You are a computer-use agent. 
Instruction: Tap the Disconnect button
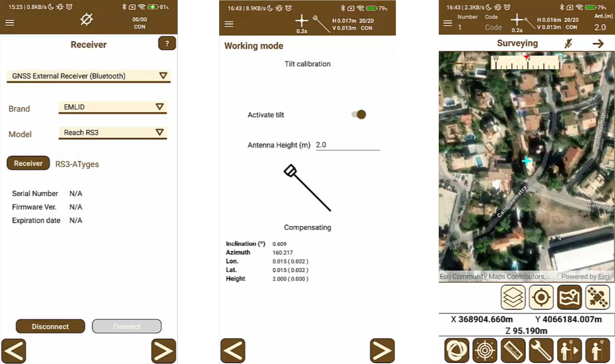[x=50, y=326]
